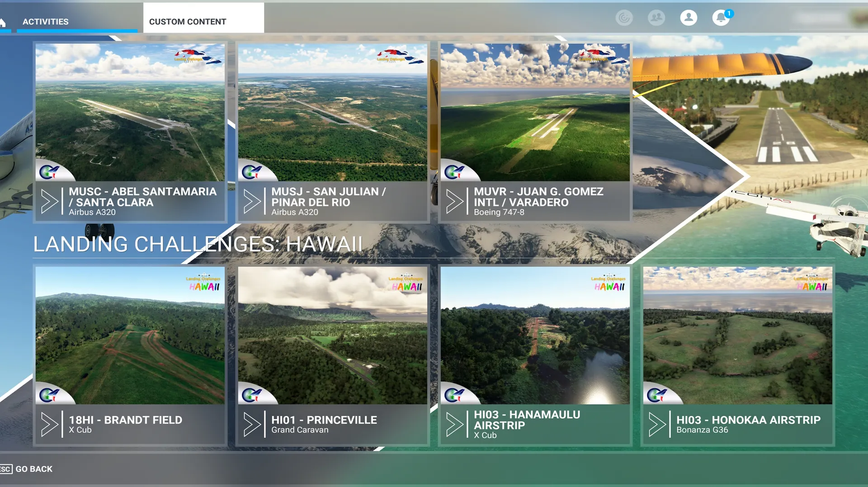
Task: Click play arrow for MUSC Abel Santamaria
Action: pyautogui.click(x=49, y=201)
